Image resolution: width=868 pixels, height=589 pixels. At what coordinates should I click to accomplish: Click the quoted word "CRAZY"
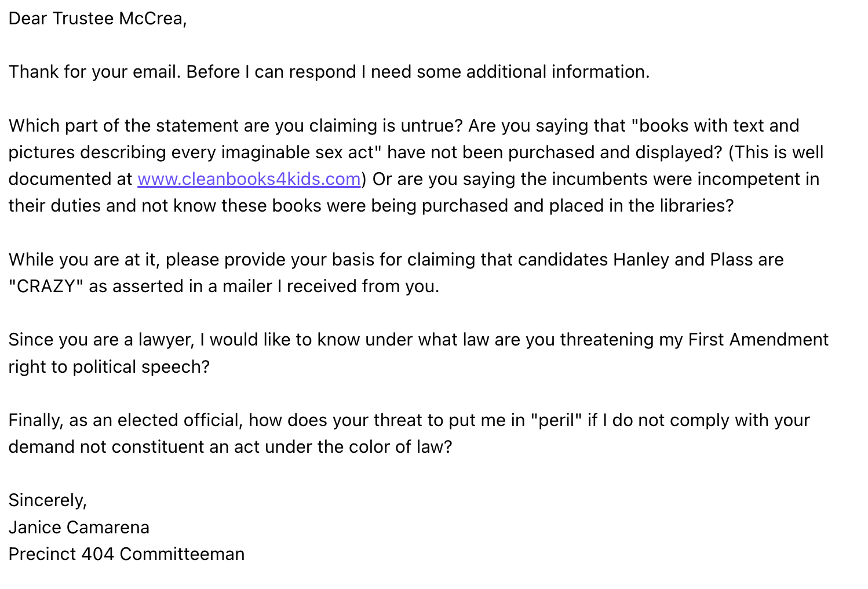coord(46,286)
